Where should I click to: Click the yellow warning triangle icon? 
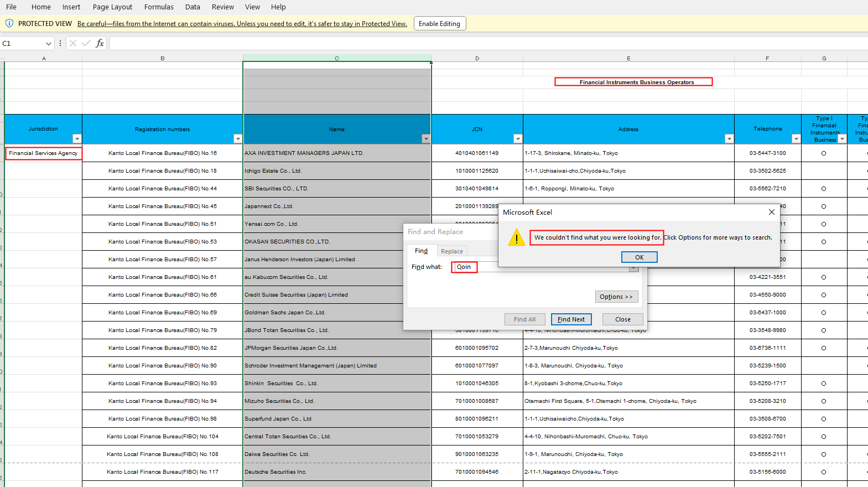click(516, 238)
